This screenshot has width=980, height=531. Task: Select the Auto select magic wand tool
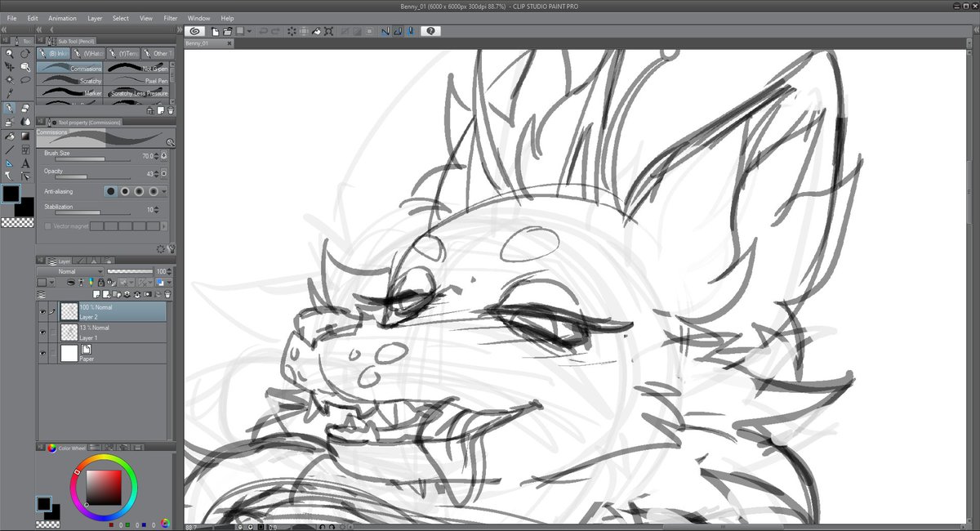[10, 80]
